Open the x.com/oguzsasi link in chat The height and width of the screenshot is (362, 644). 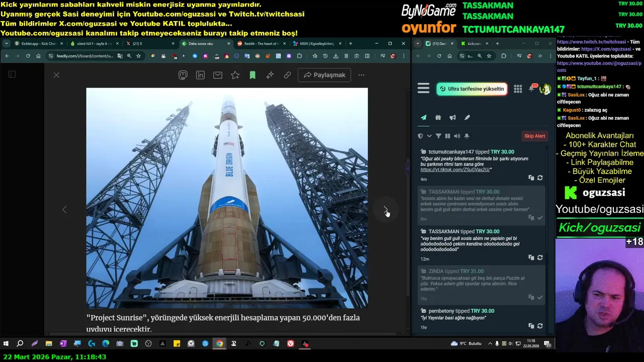(x=606, y=49)
